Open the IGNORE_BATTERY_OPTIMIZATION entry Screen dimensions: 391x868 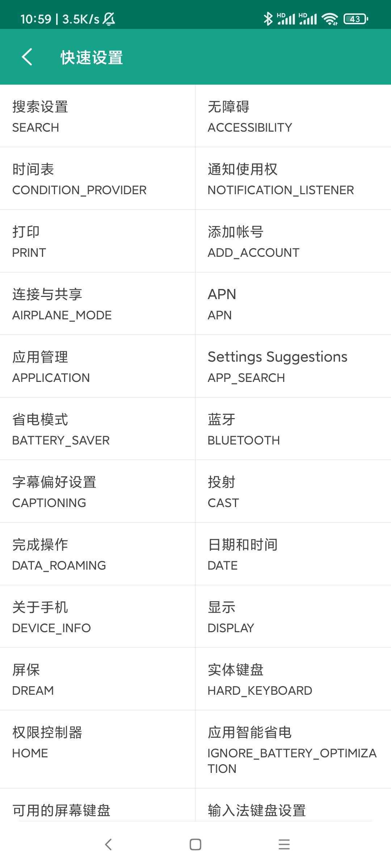click(x=293, y=749)
